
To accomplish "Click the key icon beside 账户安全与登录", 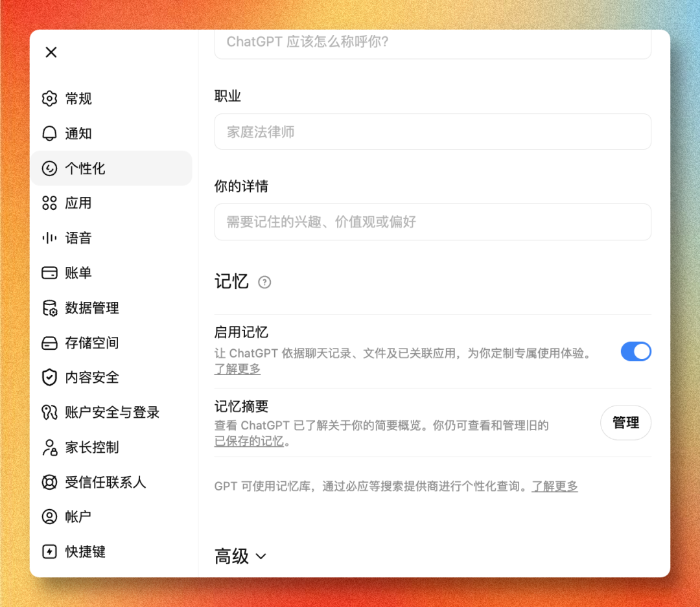I will point(49,413).
